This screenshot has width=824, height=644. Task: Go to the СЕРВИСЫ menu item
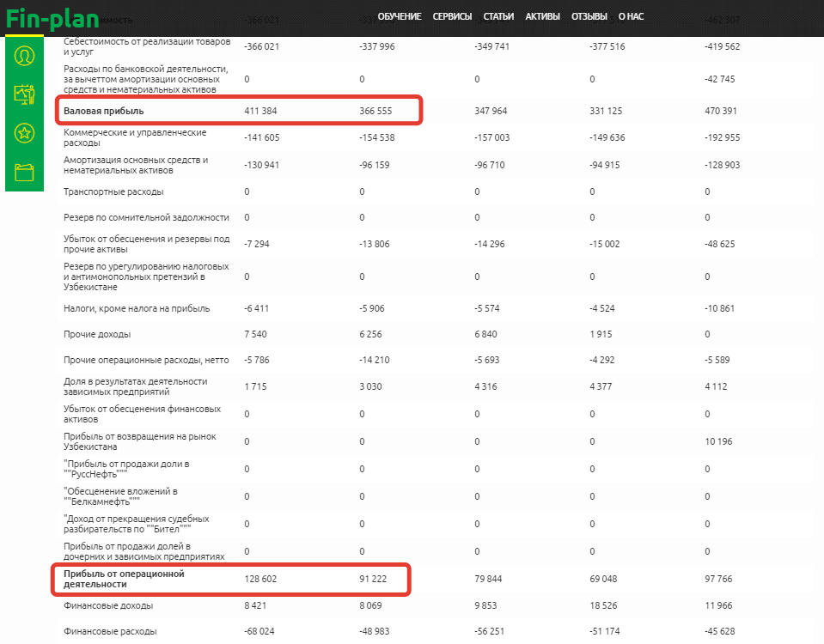[x=453, y=16]
